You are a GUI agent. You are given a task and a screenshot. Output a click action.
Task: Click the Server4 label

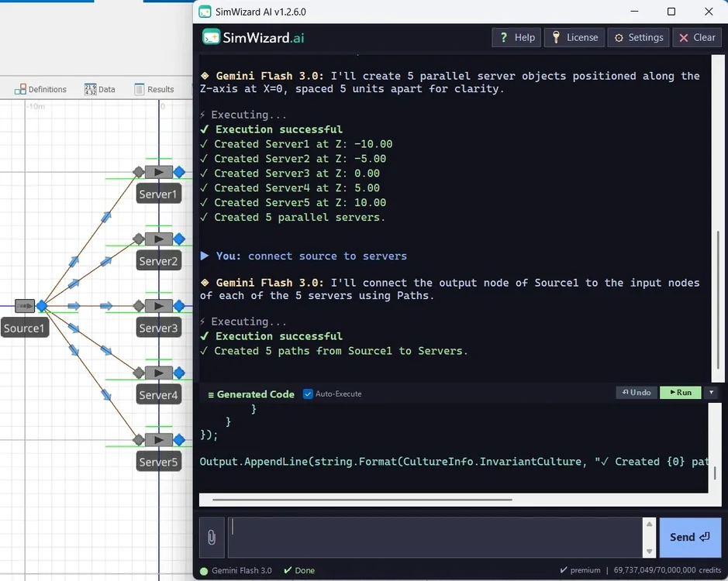(158, 395)
